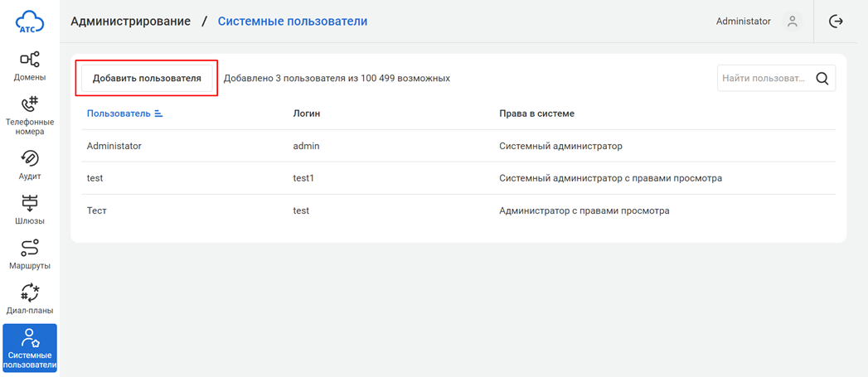
Task: Open the Домены section icon
Action: [x=30, y=65]
